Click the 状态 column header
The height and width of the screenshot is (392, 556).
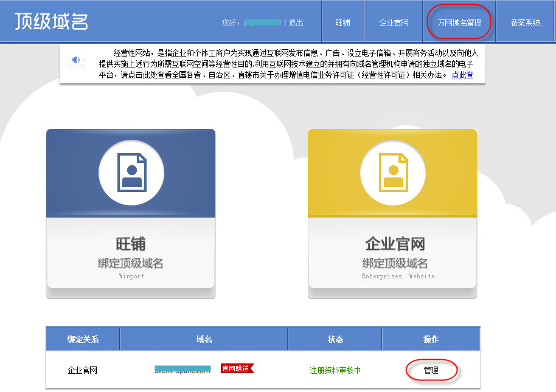pos(335,339)
